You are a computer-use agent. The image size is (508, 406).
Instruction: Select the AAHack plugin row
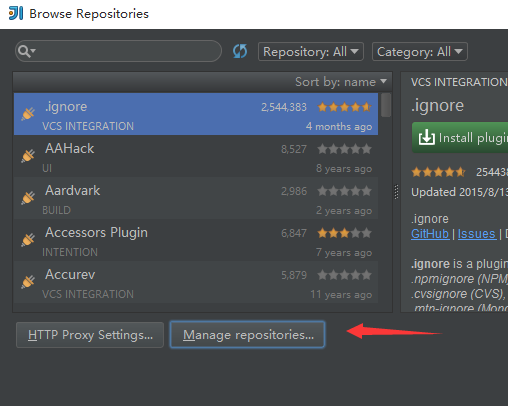click(196, 156)
